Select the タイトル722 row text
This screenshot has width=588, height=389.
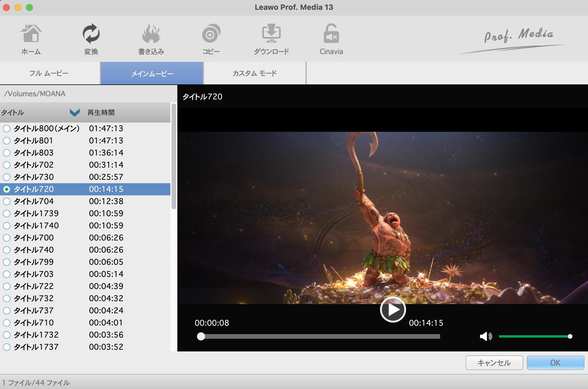point(34,286)
